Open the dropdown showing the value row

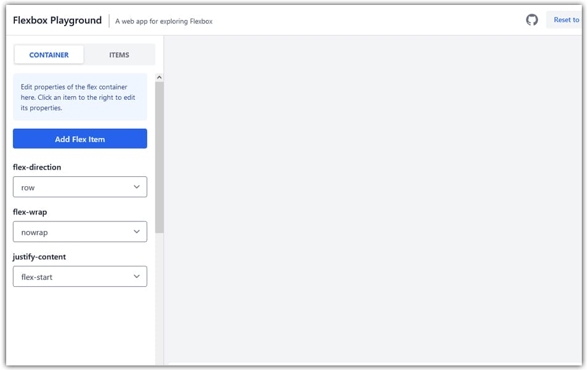pos(80,187)
